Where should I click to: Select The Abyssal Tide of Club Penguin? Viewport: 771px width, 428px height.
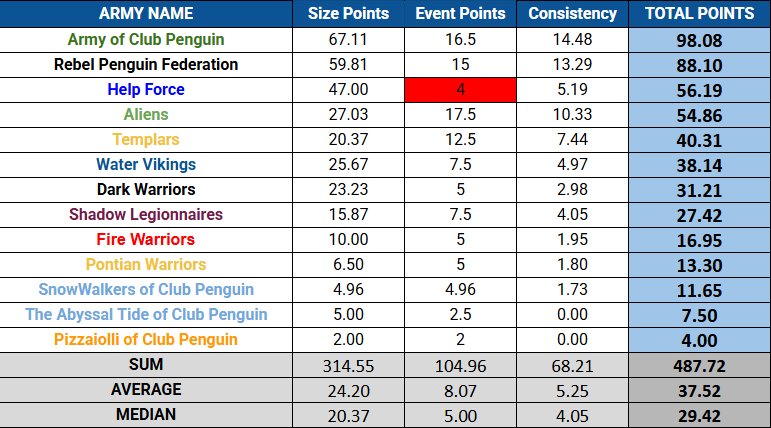tap(146, 315)
